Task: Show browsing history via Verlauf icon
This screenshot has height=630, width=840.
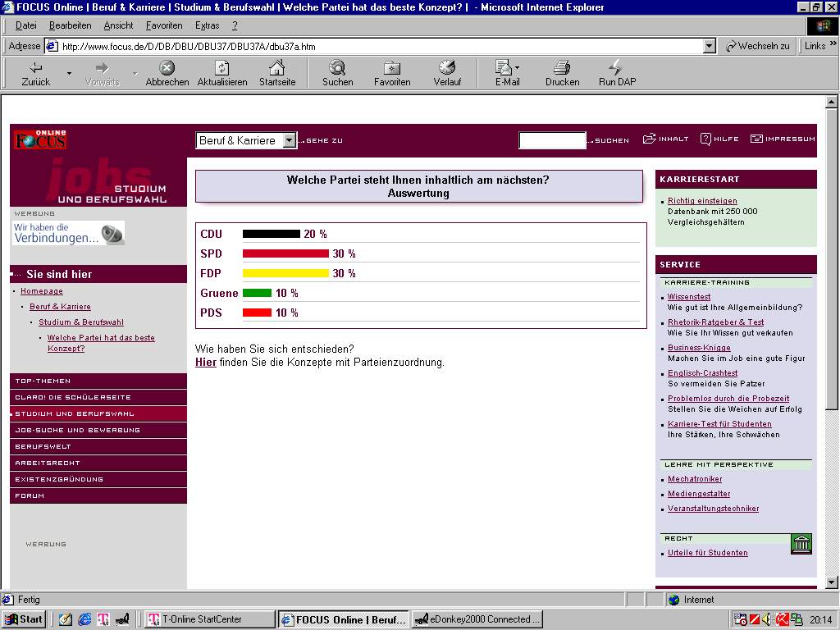Action: (x=447, y=68)
